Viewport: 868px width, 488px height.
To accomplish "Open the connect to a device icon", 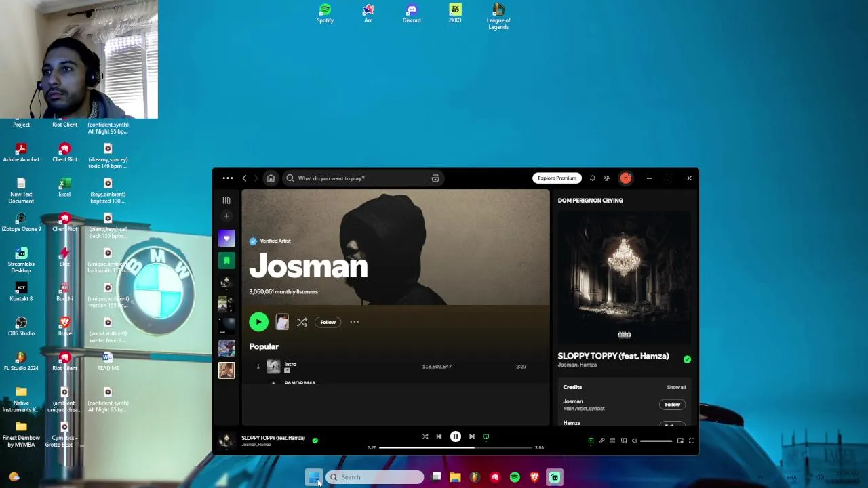I will (624, 441).
